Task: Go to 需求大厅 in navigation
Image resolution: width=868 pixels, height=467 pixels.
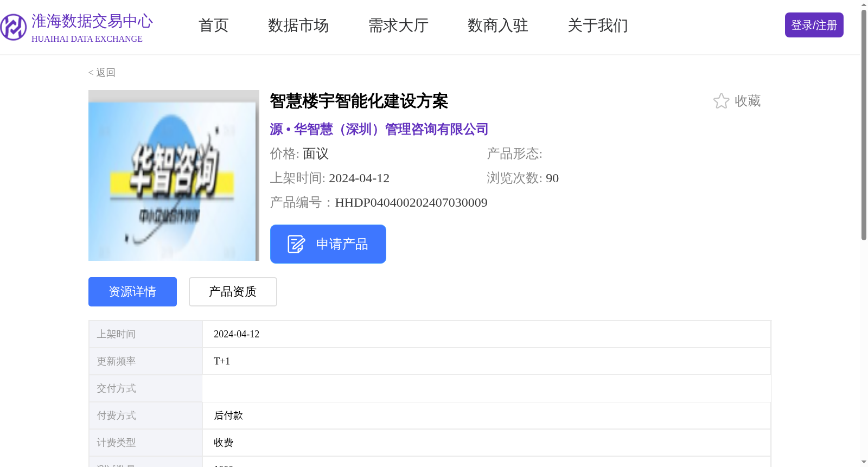Action: (398, 25)
